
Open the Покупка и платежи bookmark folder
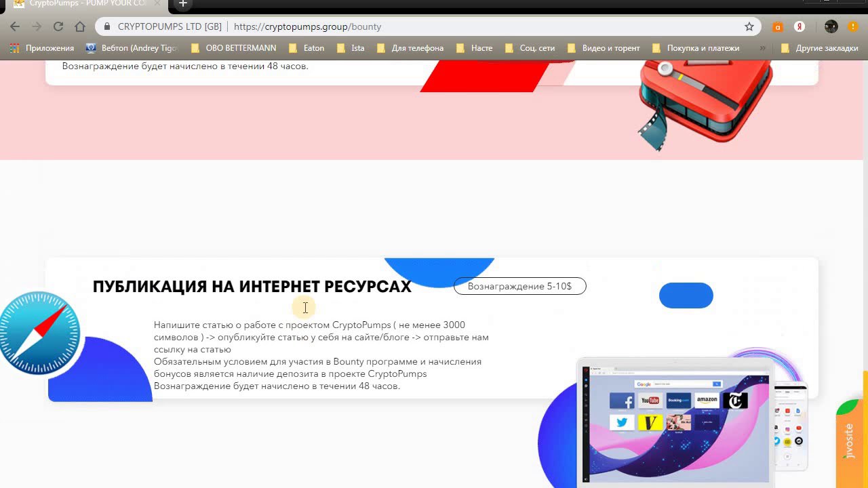(x=696, y=48)
